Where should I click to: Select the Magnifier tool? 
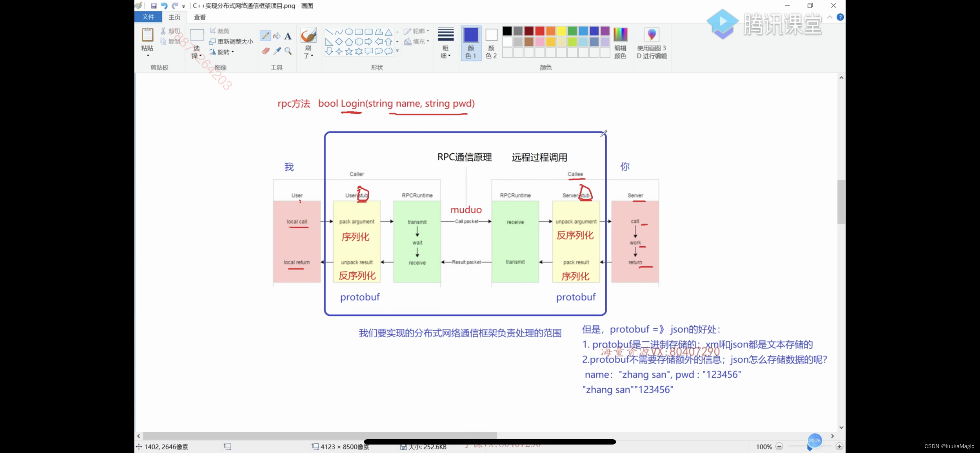[288, 50]
